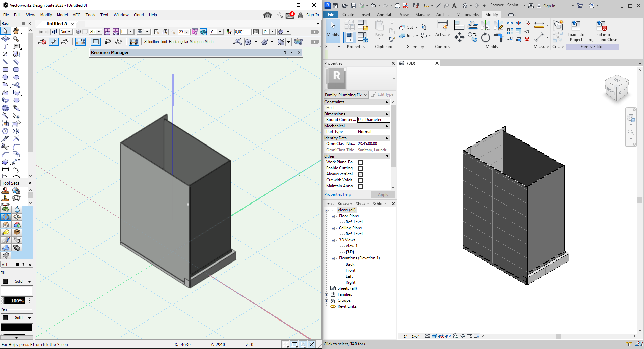The image size is (644, 349).
Task: Uncheck the Always vertical checkbox
Action: (360, 174)
